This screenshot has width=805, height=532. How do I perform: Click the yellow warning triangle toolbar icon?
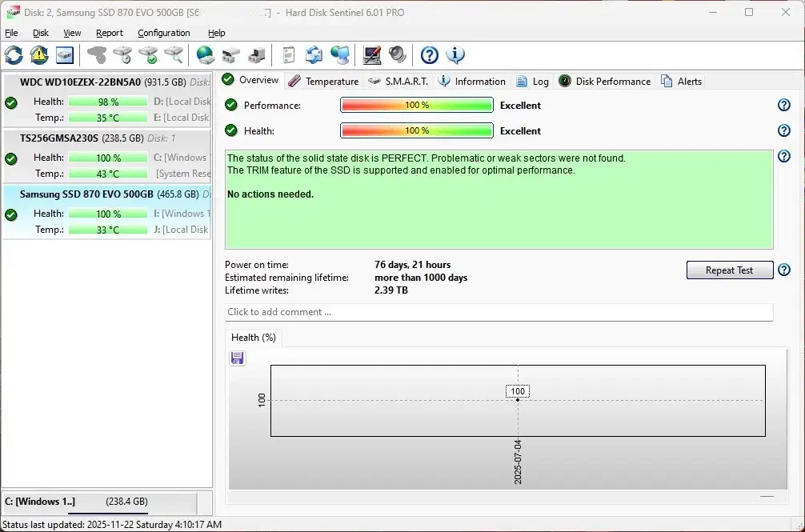coord(39,55)
